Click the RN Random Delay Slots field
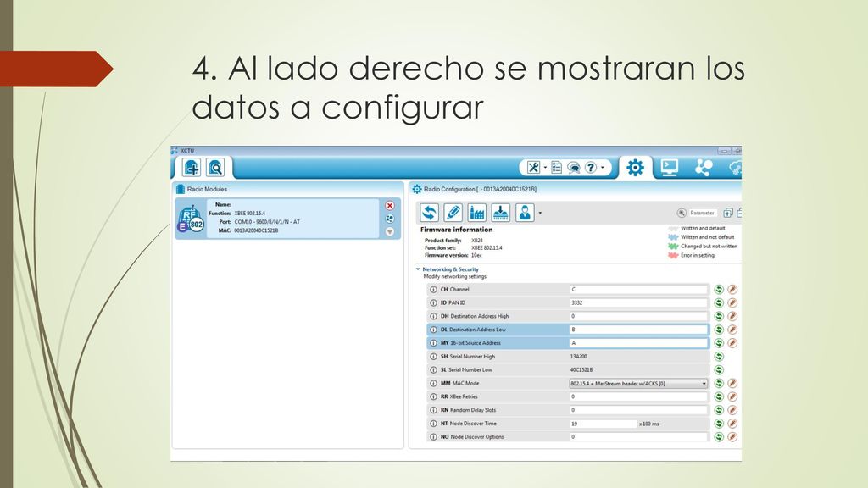 pyautogui.click(x=639, y=410)
